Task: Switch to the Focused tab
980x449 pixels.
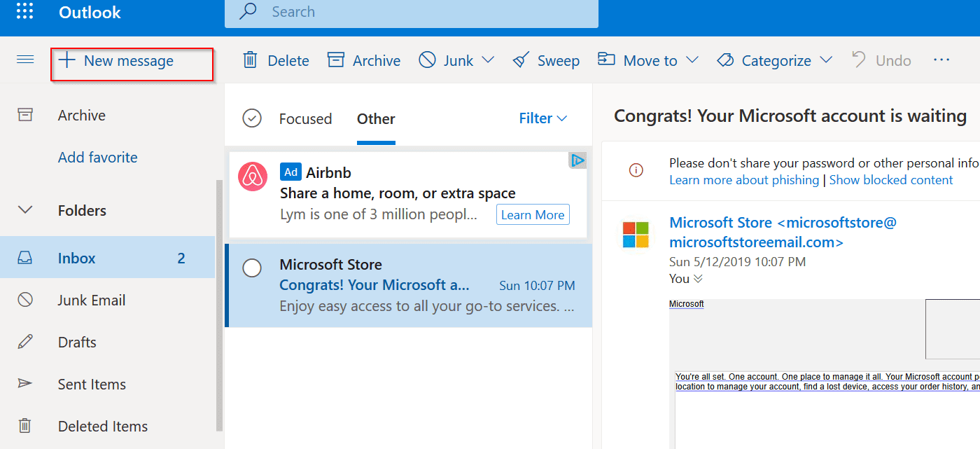Action: click(x=305, y=118)
